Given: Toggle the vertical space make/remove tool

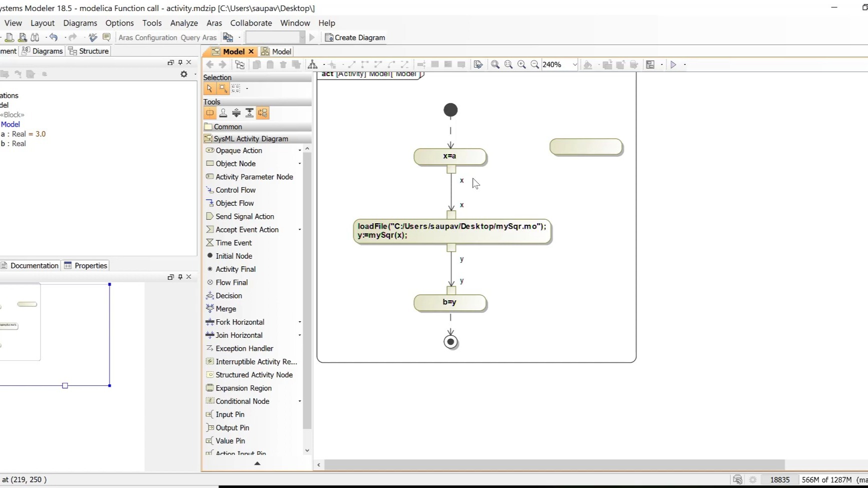Looking at the screenshot, I should 236,113.
